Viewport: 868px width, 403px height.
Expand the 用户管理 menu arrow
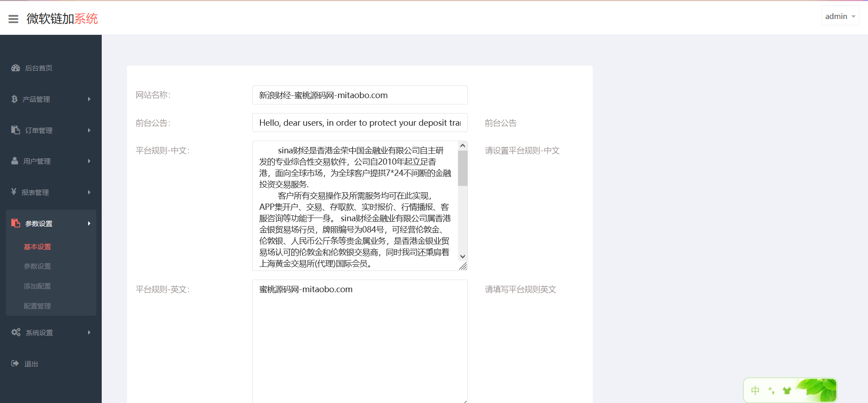pyautogui.click(x=89, y=161)
